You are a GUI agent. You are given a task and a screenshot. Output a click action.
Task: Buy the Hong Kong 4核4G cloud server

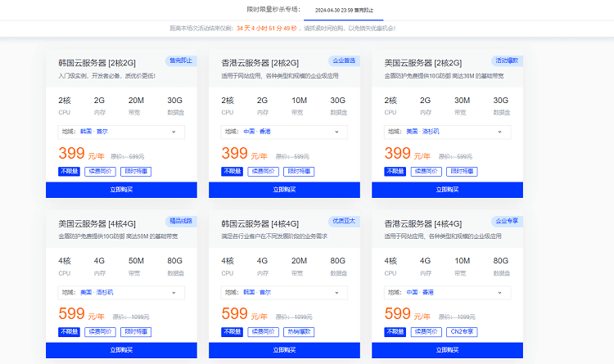tap(447, 350)
